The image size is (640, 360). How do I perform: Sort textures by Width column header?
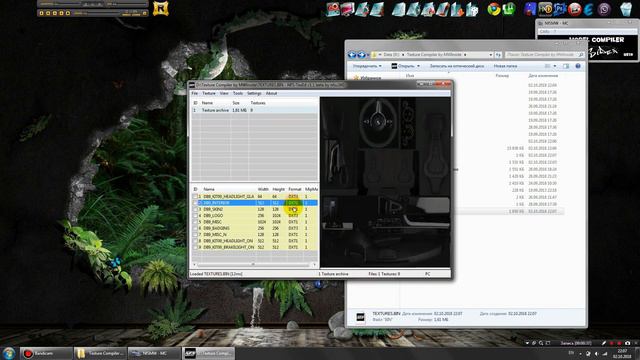[x=263, y=189]
